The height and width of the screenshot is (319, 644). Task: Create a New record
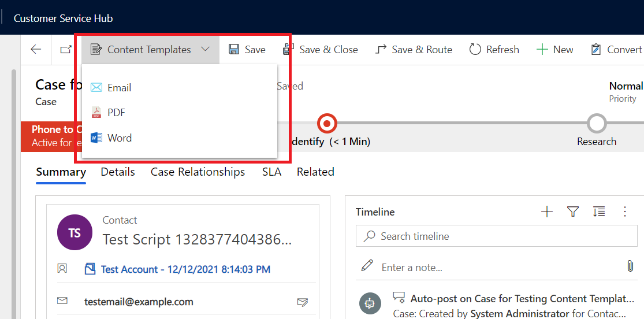(x=555, y=50)
